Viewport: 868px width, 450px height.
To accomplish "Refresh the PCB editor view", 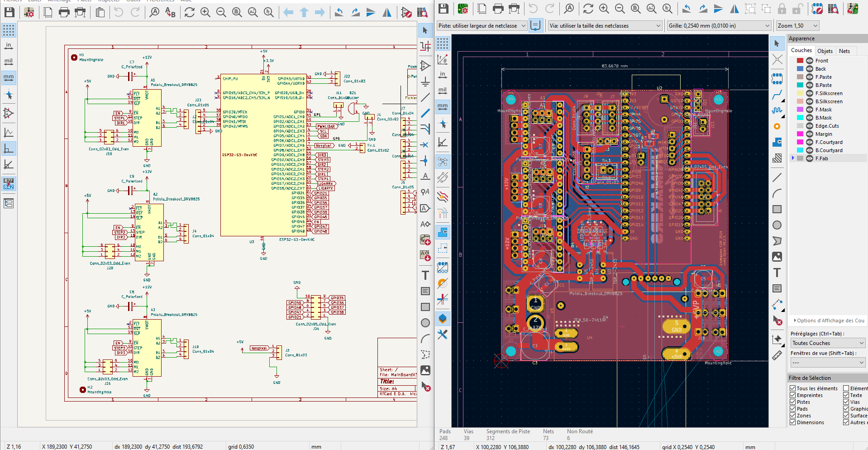I will pos(588,9).
